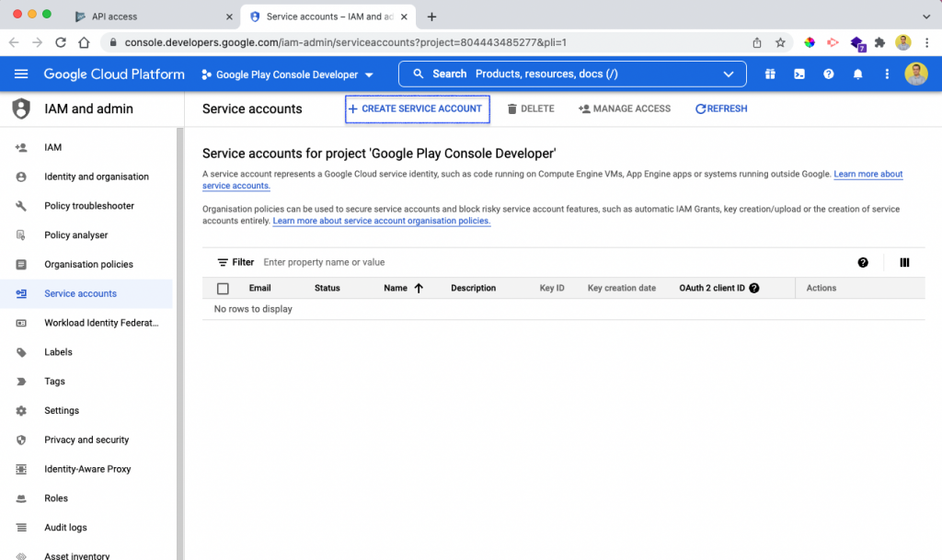
Task: Click the Email column header
Action: click(259, 288)
